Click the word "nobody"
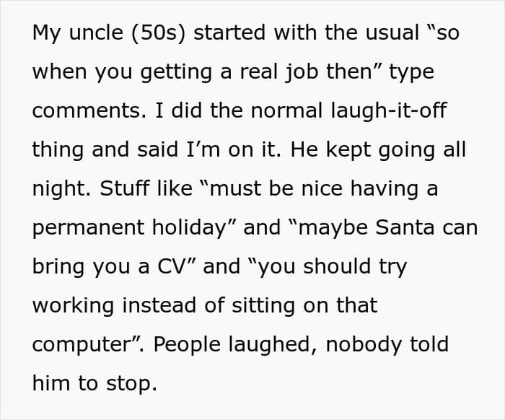Viewport: 505px width, 420px height. point(364,344)
